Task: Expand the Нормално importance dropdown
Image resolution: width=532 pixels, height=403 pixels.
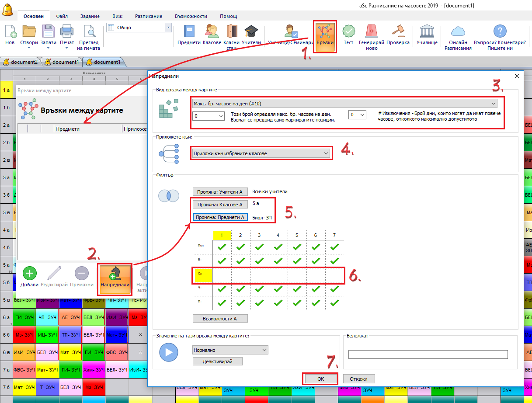Action: 230,350
